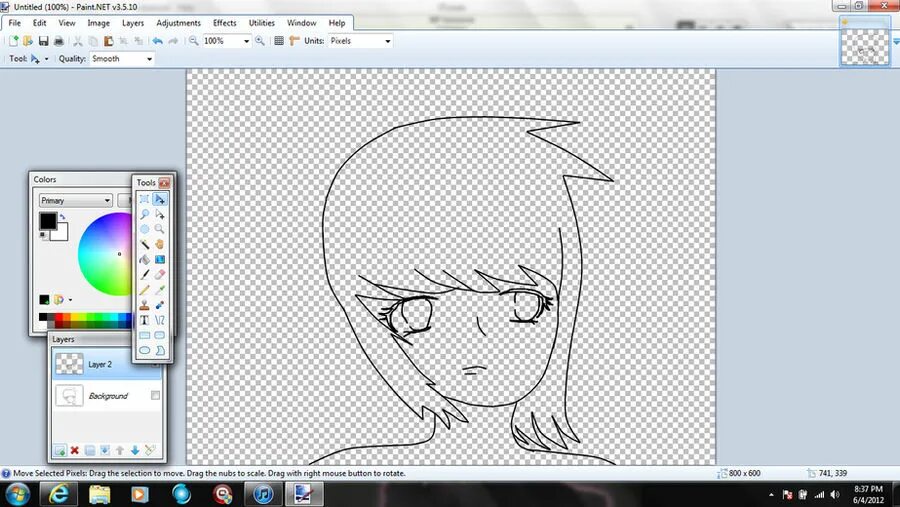Select the Zoom tool in Tools window
This screenshot has width=900, height=507.
point(160,229)
